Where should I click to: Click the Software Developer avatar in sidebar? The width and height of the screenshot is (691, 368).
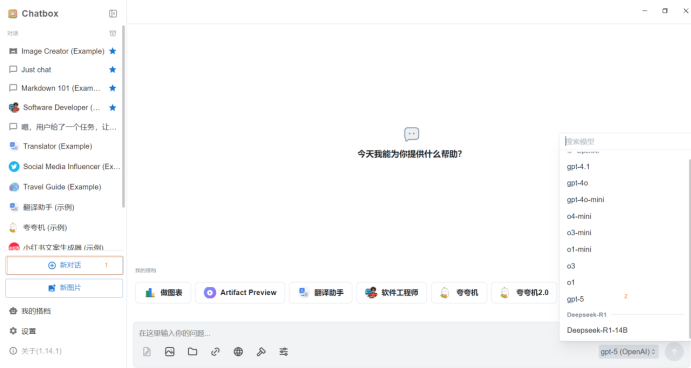14,108
